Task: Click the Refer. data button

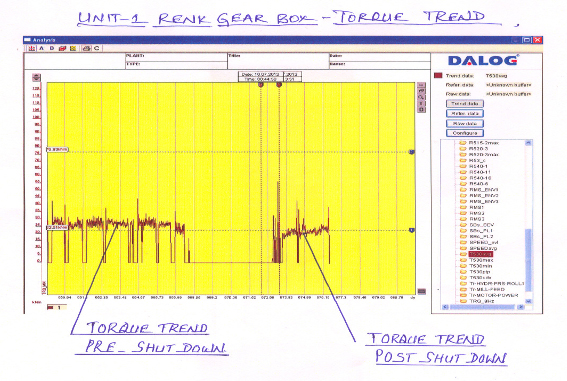Action: point(465,114)
